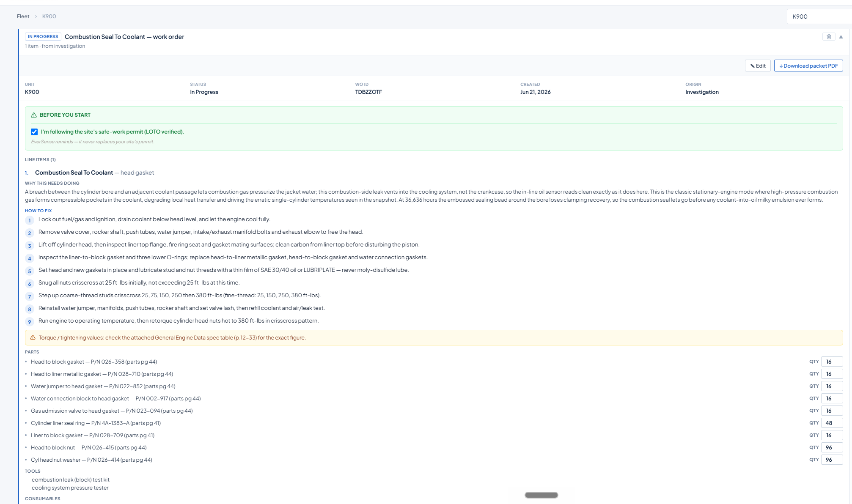Edit quantity for Head to block nut
The width and height of the screenshot is (852, 504).
point(832,447)
